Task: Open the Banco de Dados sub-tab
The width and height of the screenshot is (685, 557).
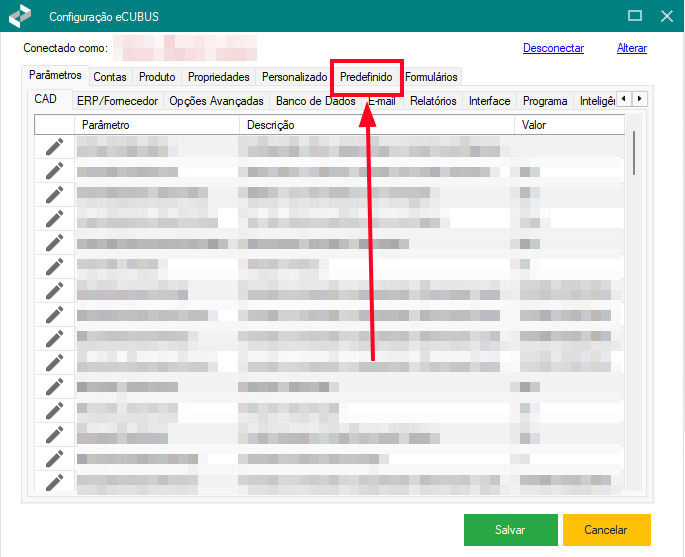Action: [315, 101]
